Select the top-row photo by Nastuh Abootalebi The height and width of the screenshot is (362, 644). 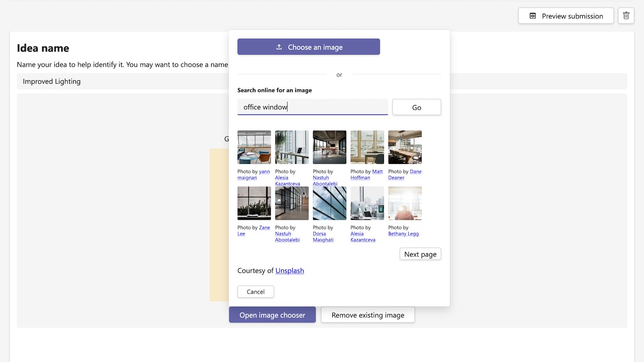(x=330, y=147)
